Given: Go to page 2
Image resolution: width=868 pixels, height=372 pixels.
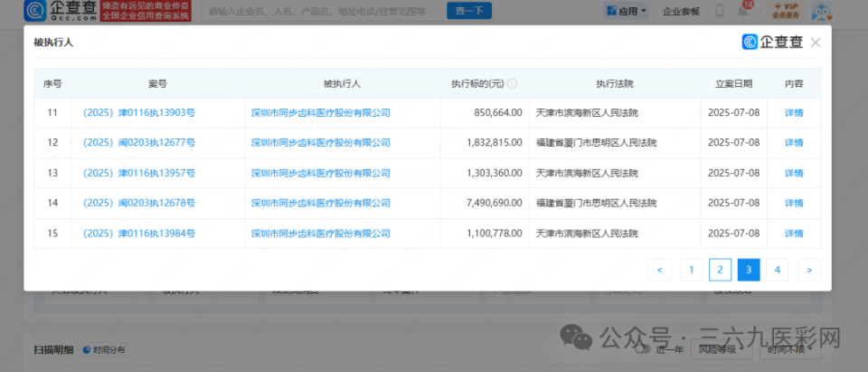Looking at the screenshot, I should pyautogui.click(x=721, y=270).
